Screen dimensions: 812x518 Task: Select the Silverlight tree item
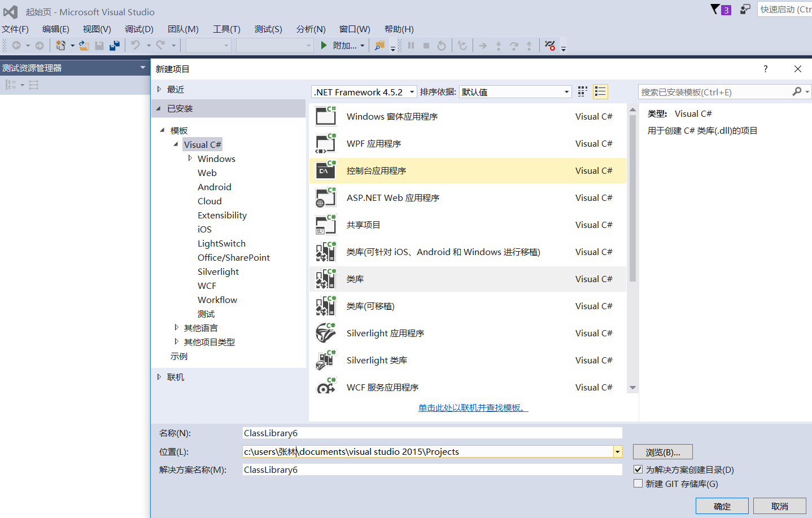click(218, 271)
